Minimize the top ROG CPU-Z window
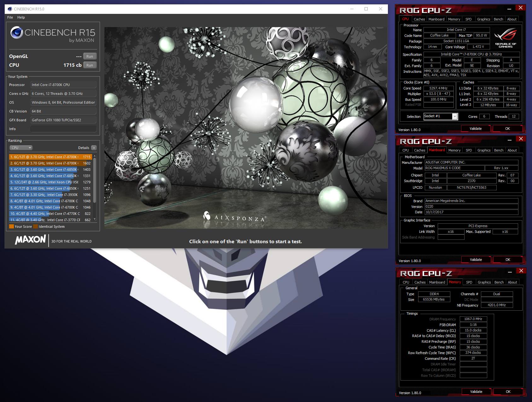 510,9
